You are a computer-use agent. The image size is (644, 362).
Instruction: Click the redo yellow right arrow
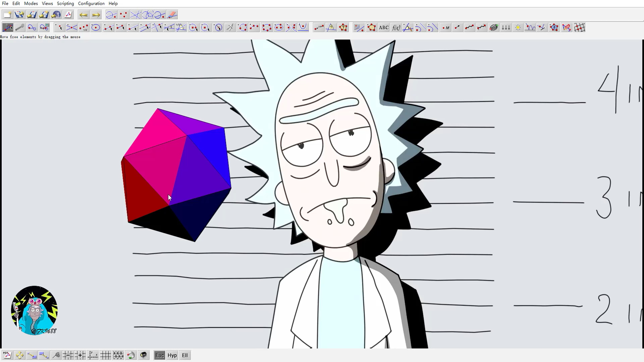(96, 15)
